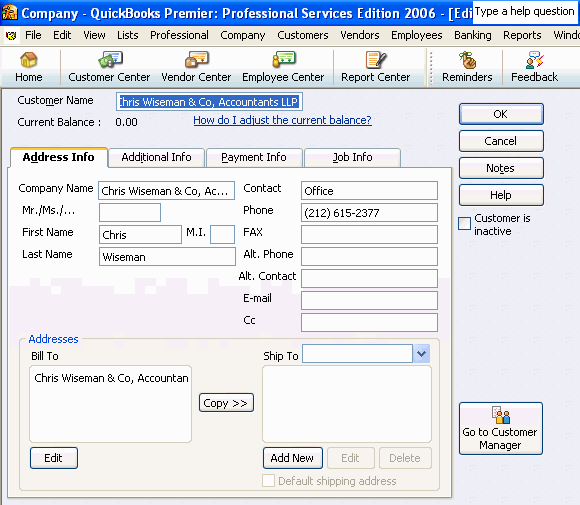
Task: Click Copy >> address button
Action: [x=226, y=403]
